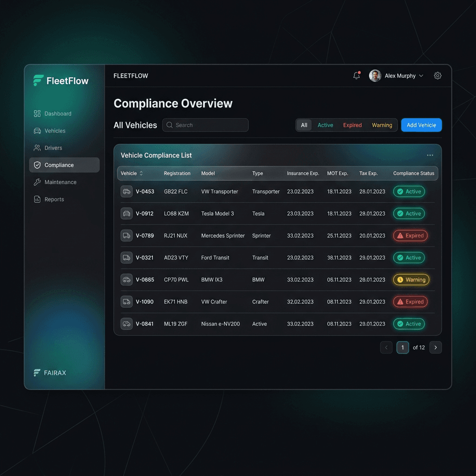Click the van icon for V-0789

tap(126, 236)
